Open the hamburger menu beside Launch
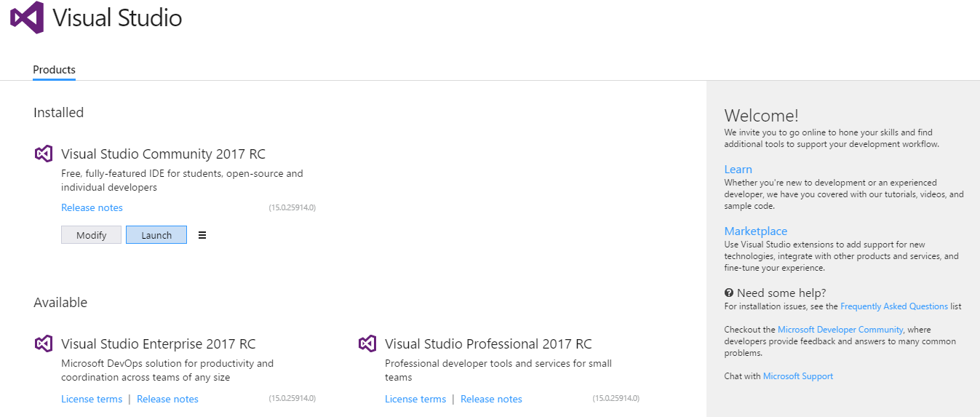The image size is (980, 417). click(202, 235)
